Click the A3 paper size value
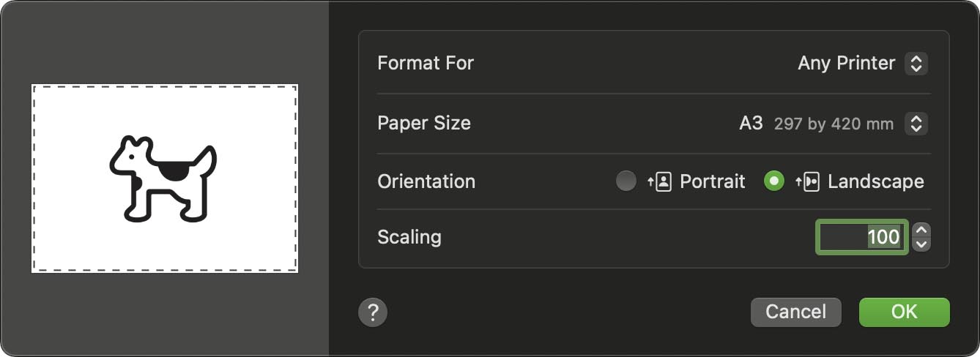980x357 pixels. (751, 124)
